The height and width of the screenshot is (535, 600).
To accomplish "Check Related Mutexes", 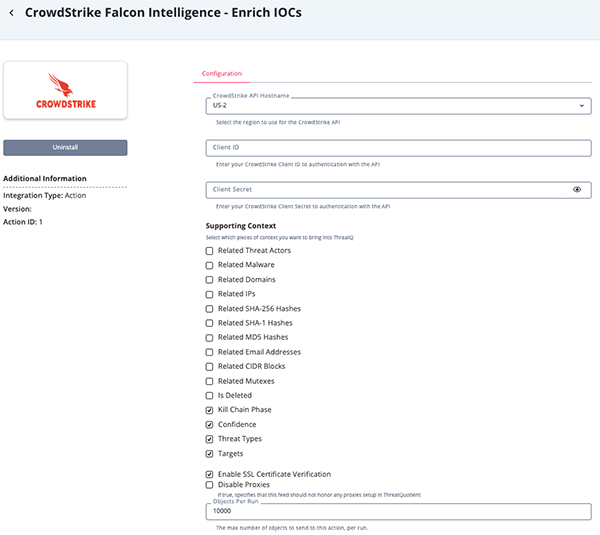I will [209, 381].
